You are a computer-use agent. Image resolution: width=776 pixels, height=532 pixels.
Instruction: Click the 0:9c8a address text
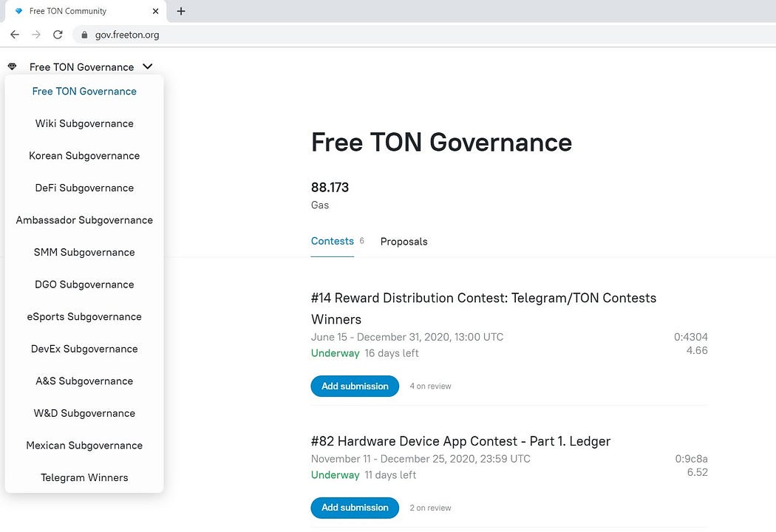click(691, 459)
